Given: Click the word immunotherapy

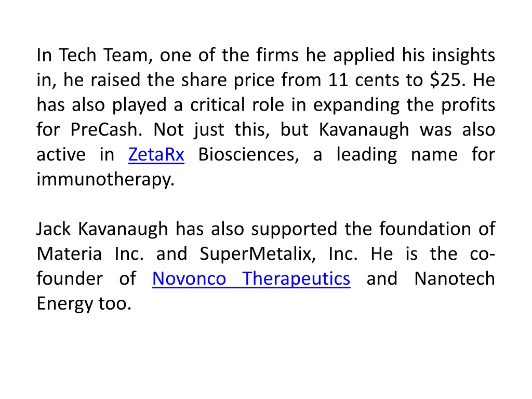Looking at the screenshot, I should [105, 180].
